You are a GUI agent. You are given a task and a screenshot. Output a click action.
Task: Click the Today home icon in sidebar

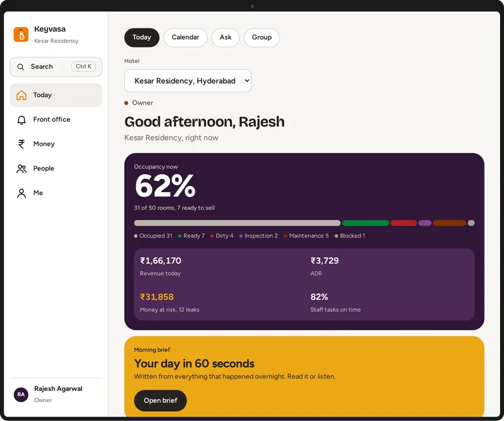coord(21,95)
